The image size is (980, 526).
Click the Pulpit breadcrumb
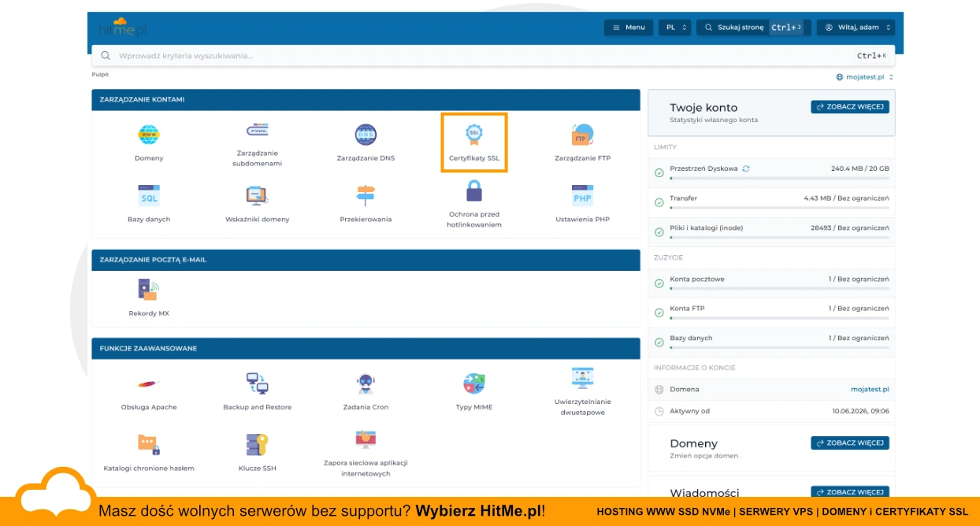pos(100,74)
